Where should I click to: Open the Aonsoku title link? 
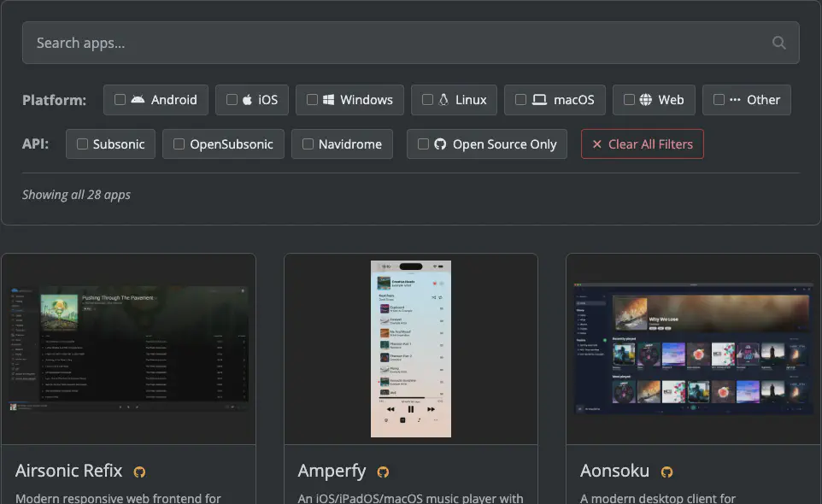coord(614,472)
